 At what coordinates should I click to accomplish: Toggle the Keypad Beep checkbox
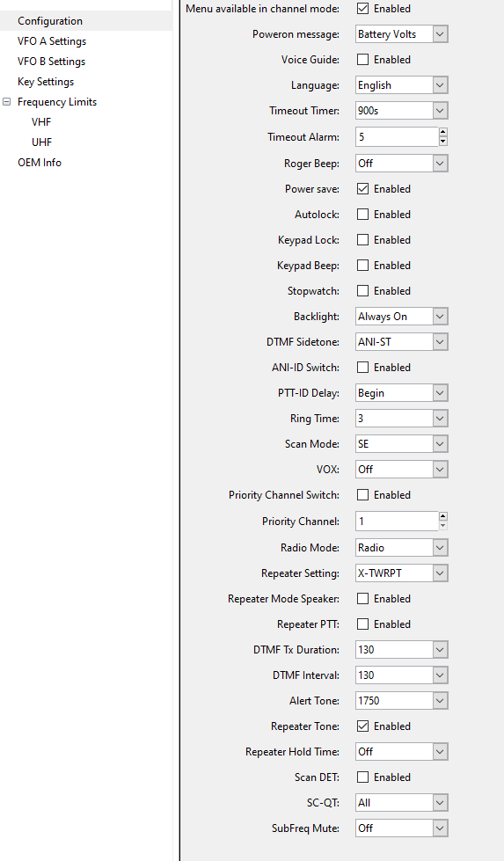point(362,266)
